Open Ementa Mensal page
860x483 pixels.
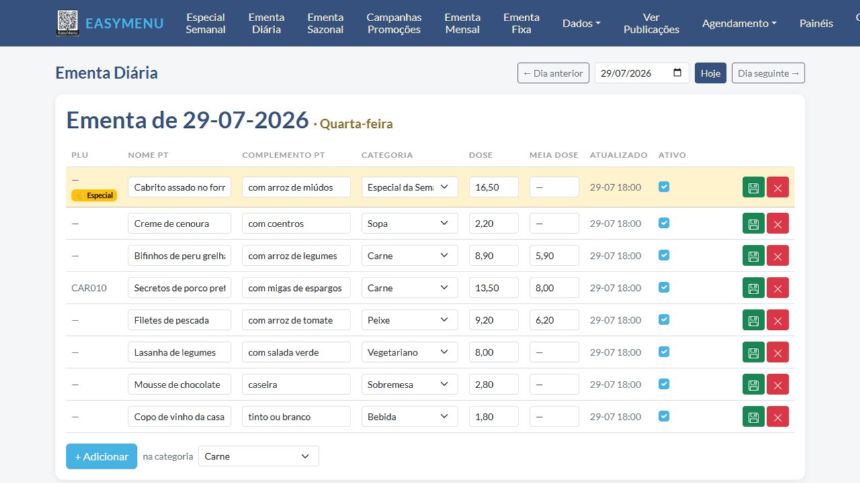tap(462, 23)
